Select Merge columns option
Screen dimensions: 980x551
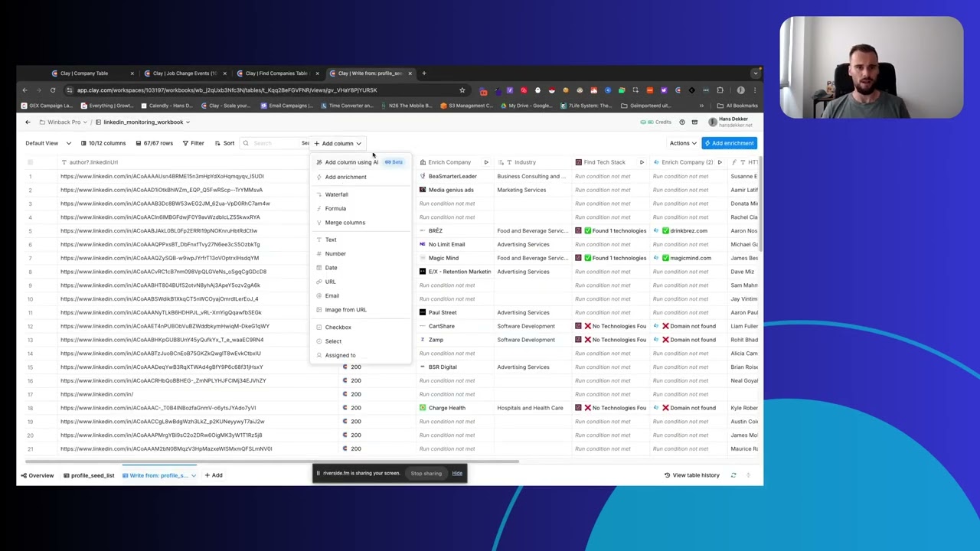coord(361,223)
